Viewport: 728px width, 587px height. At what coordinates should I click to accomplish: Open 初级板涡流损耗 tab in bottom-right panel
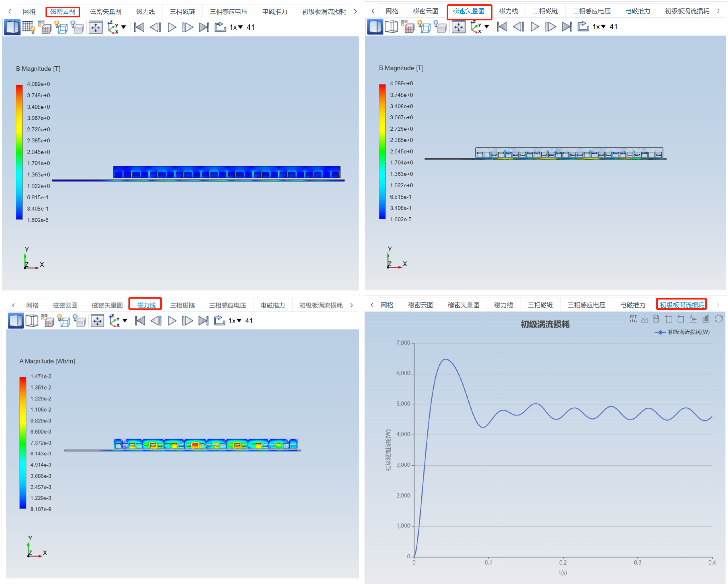pyautogui.click(x=681, y=305)
